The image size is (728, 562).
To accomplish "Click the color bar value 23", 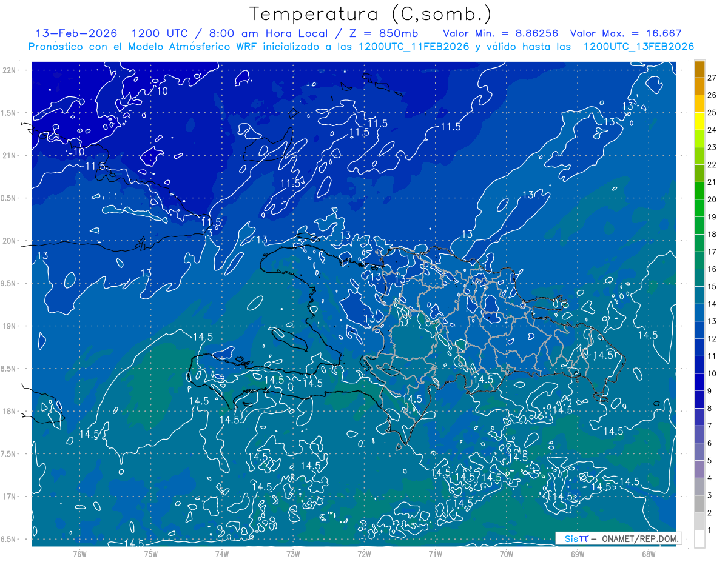I will [x=712, y=147].
